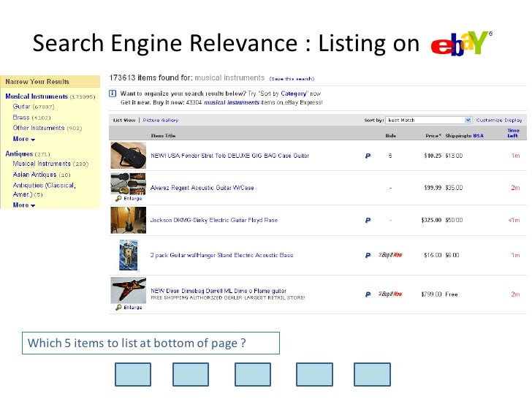Open Alvarez Regent Acoustic Guitar listing
The width and height of the screenshot is (532, 399).
click(x=202, y=188)
